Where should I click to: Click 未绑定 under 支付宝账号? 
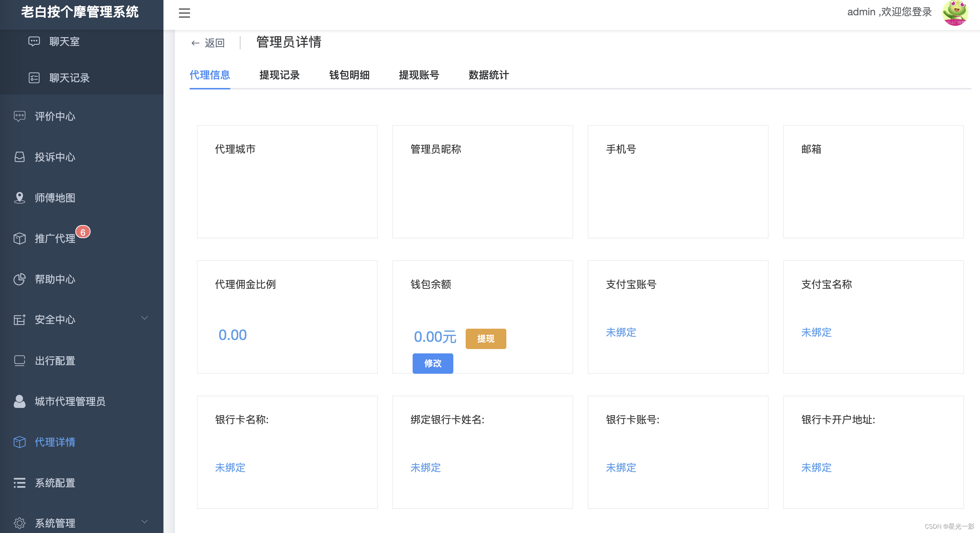coord(621,332)
